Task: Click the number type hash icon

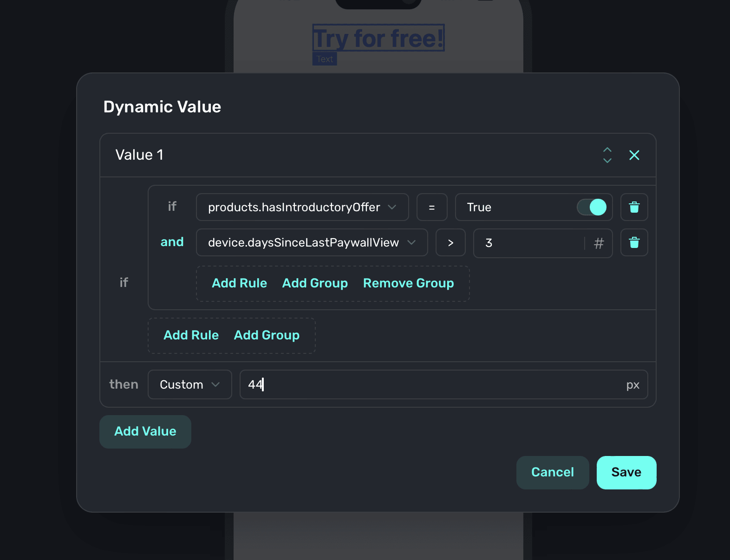Action: tap(599, 243)
